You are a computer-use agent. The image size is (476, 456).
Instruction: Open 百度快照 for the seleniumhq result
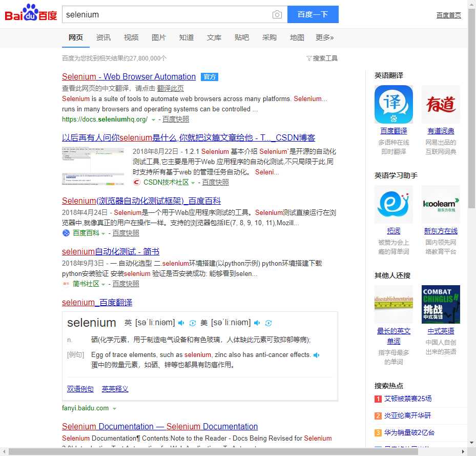click(176, 119)
